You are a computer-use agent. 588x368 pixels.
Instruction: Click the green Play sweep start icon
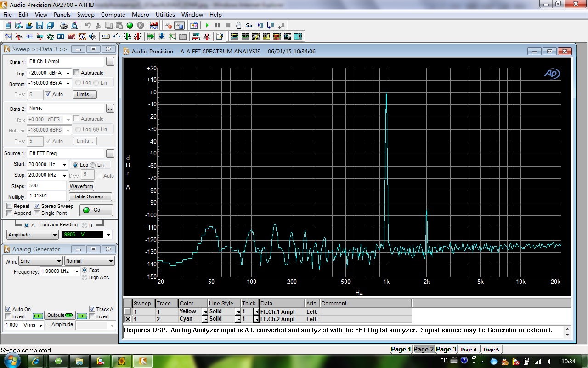click(x=207, y=25)
